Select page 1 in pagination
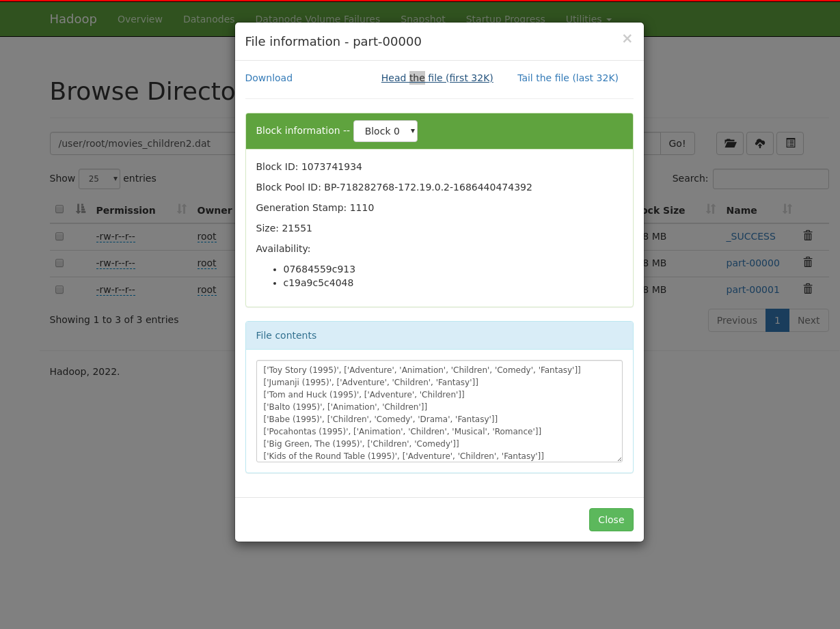840x629 pixels. tap(777, 320)
